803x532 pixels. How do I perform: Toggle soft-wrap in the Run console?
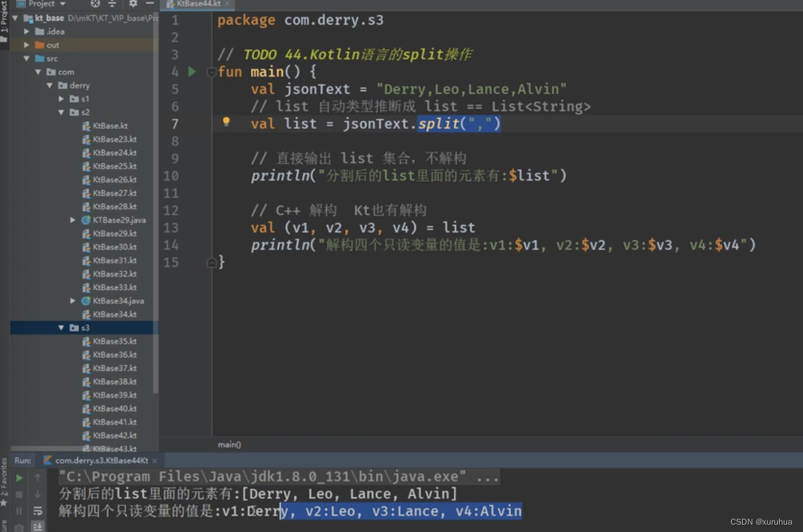(x=38, y=511)
